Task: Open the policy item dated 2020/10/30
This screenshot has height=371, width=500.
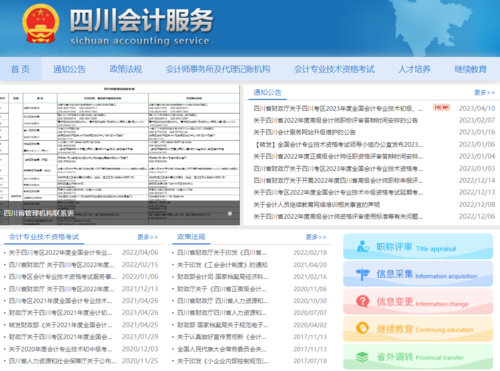Action: pyautogui.click(x=222, y=301)
